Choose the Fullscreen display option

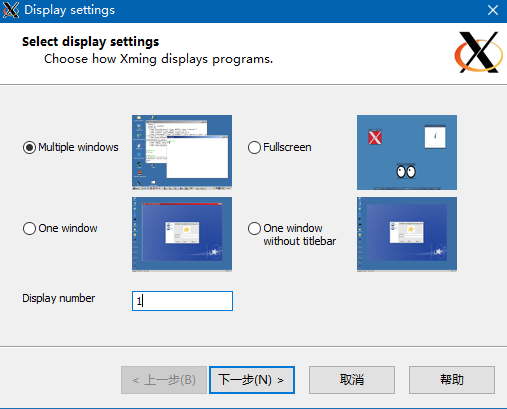click(254, 147)
